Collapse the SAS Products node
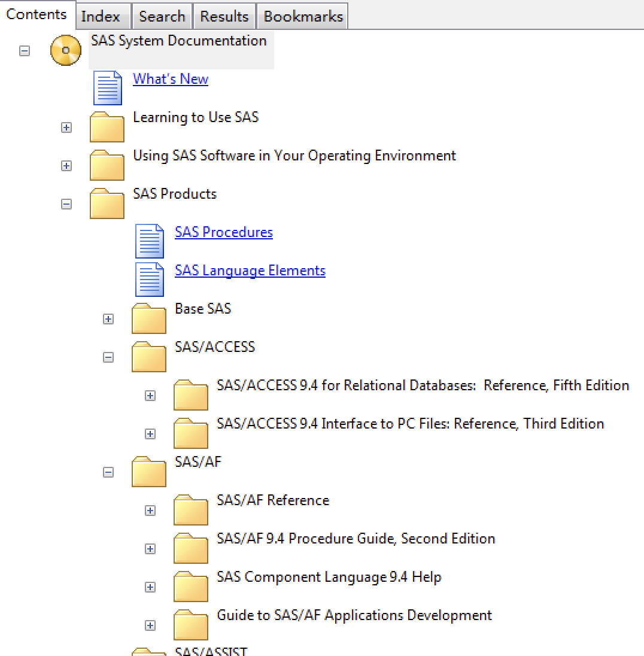Viewport: 644px width, 656px height. [x=66, y=204]
